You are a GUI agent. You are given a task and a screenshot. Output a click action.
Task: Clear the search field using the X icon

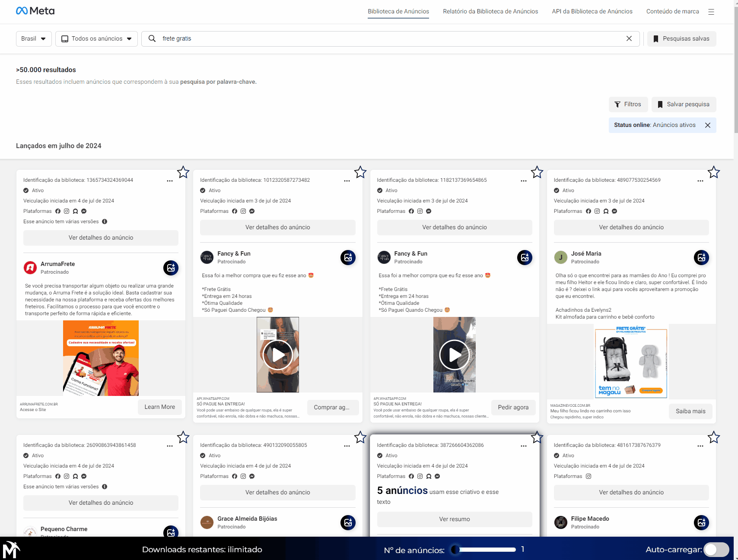[629, 38]
